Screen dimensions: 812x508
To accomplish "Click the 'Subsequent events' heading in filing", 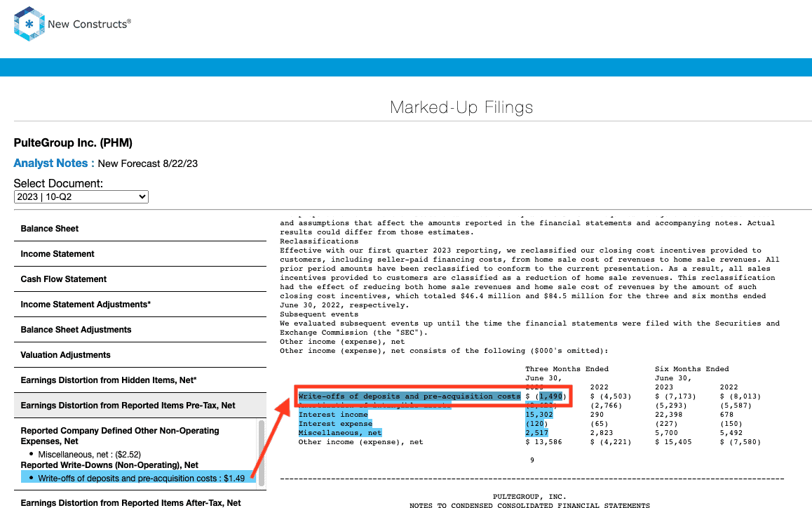I will click(x=319, y=314).
